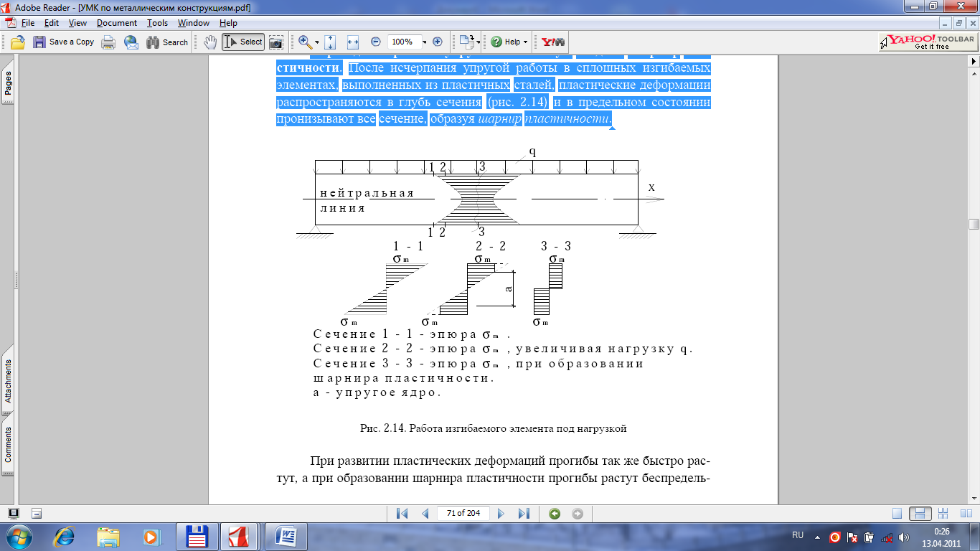Click the RU language indicator
This screenshot has height=551, width=980.
pyautogui.click(x=798, y=536)
